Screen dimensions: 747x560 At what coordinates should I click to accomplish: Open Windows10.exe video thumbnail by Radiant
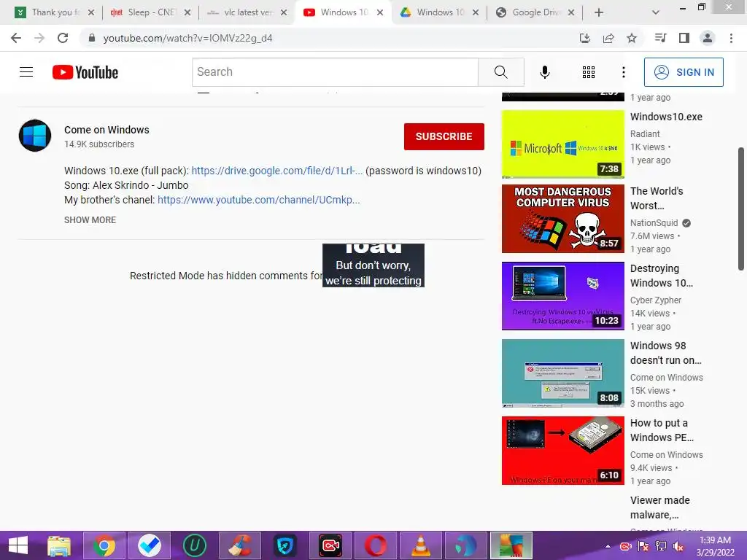(x=562, y=144)
